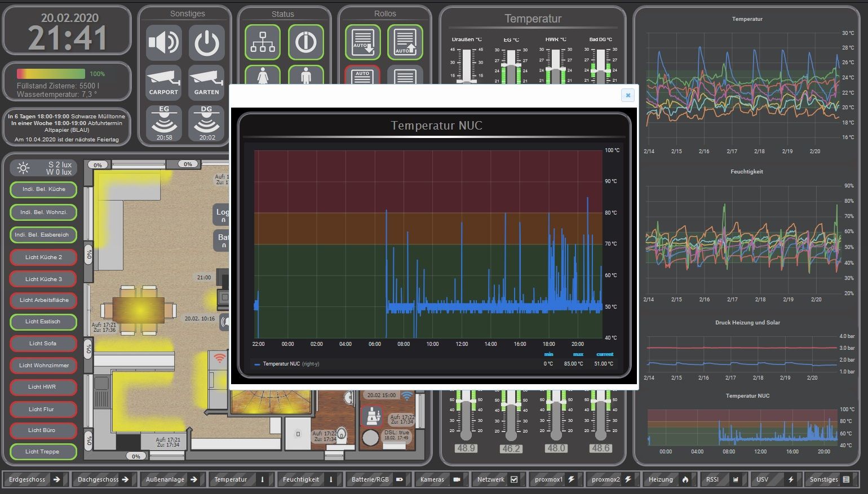The height and width of the screenshot is (494, 868).
Task: Activate Rollos auto up icon
Action: click(405, 42)
